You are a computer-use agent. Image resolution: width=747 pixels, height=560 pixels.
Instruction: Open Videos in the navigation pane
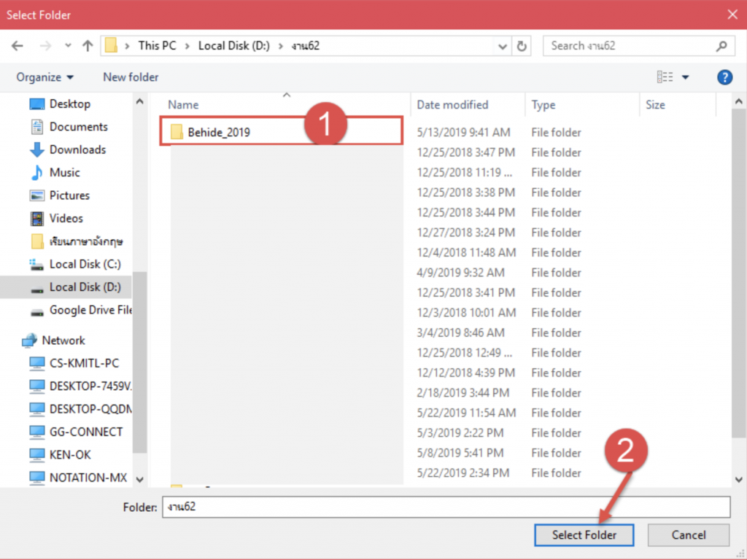pyautogui.click(x=66, y=218)
